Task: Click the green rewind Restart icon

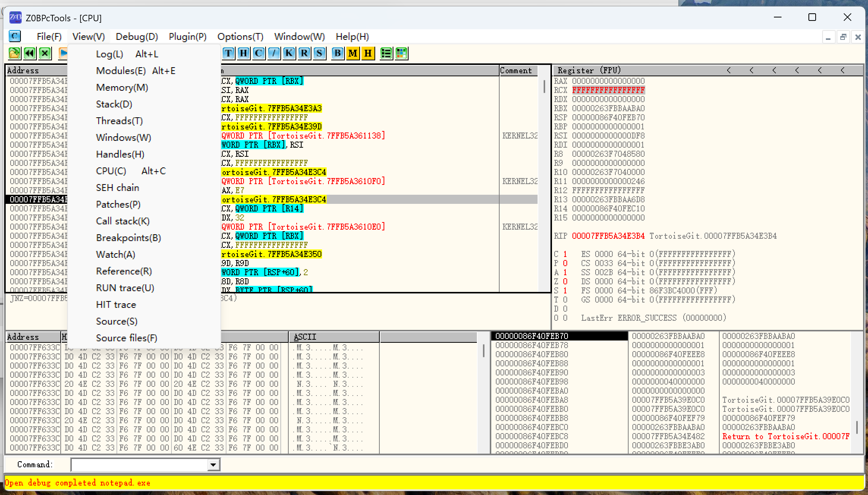Action: (x=30, y=53)
